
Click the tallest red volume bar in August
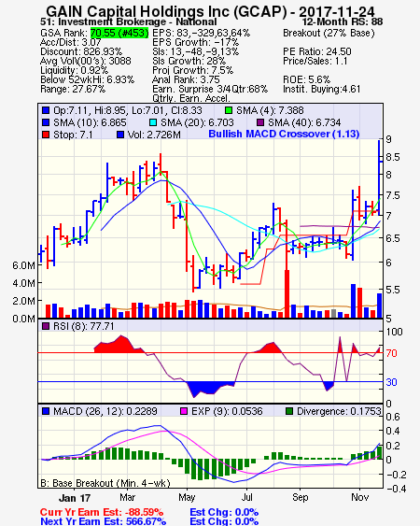click(x=287, y=294)
